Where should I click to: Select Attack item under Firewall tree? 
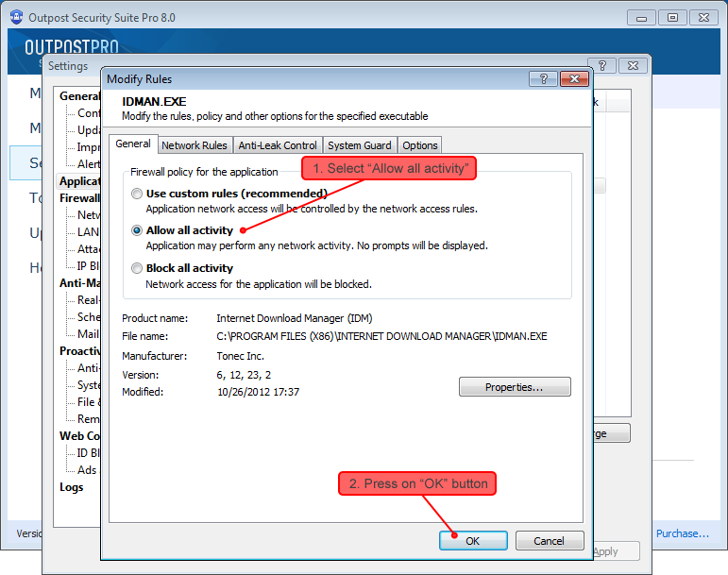pyautogui.click(x=88, y=249)
